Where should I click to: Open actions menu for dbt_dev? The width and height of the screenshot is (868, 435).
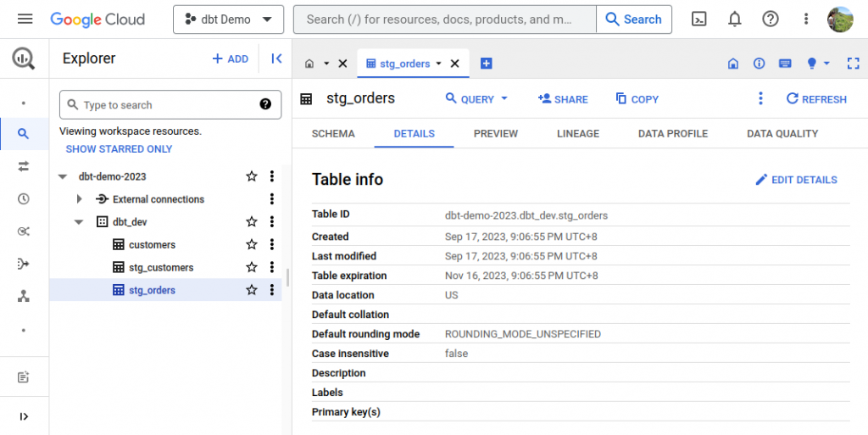272,222
